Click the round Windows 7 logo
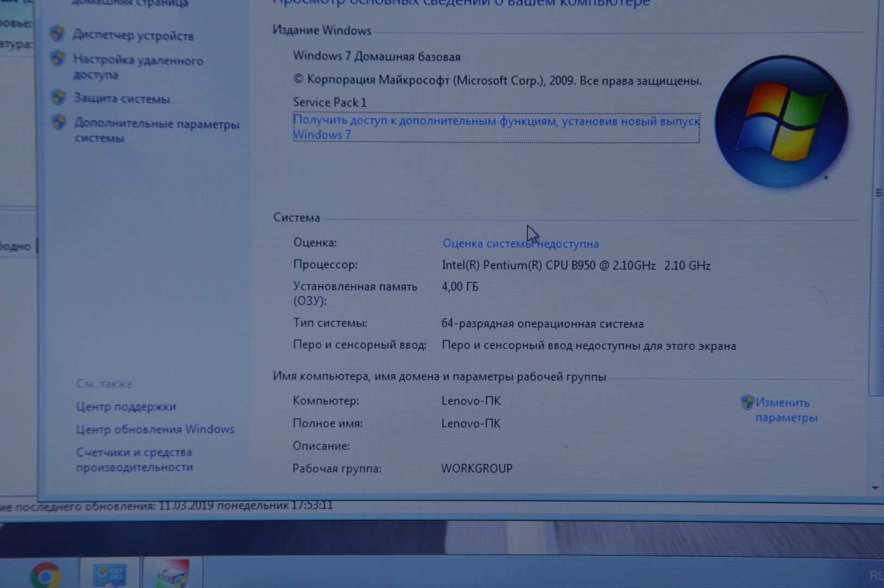884x588 pixels. pos(781,121)
